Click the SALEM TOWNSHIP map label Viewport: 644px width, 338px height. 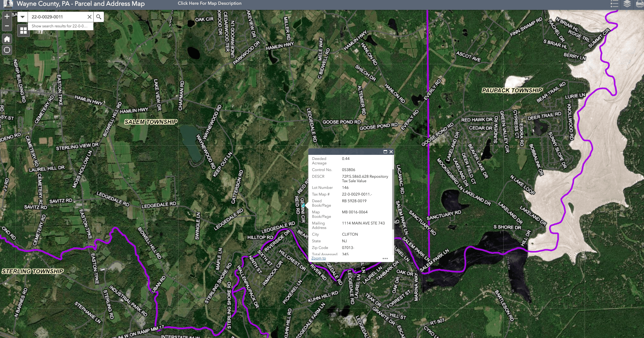pyautogui.click(x=151, y=122)
